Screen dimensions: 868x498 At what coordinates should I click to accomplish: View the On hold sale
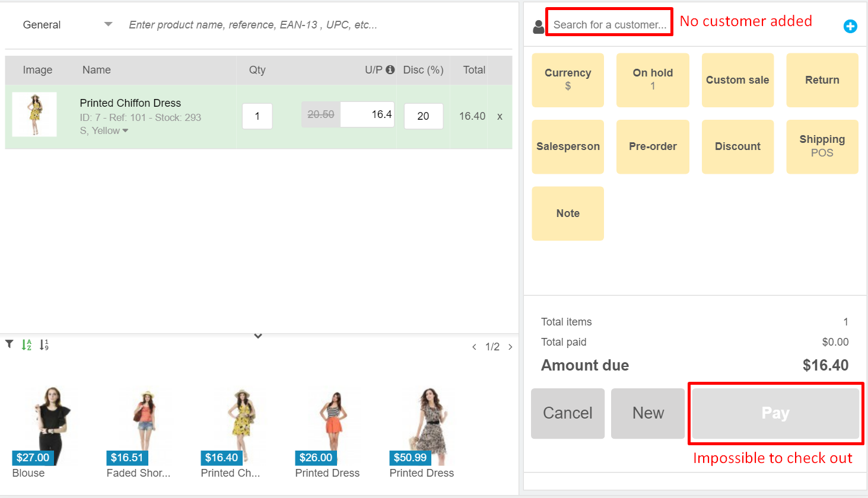click(652, 79)
